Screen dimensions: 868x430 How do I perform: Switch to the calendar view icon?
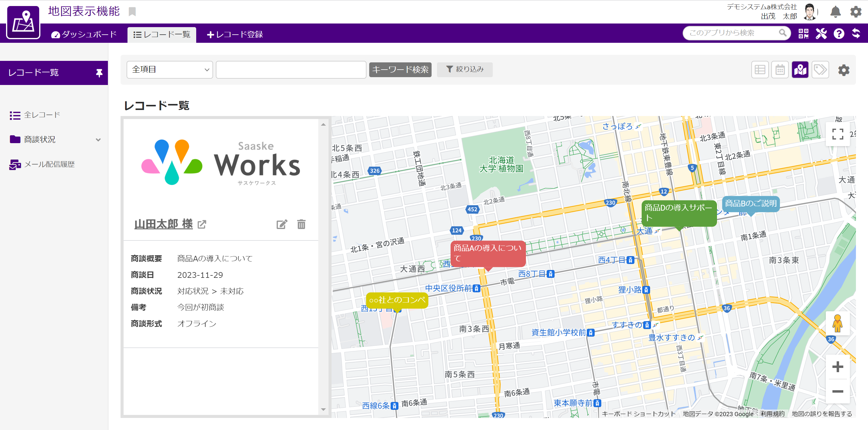click(x=780, y=70)
